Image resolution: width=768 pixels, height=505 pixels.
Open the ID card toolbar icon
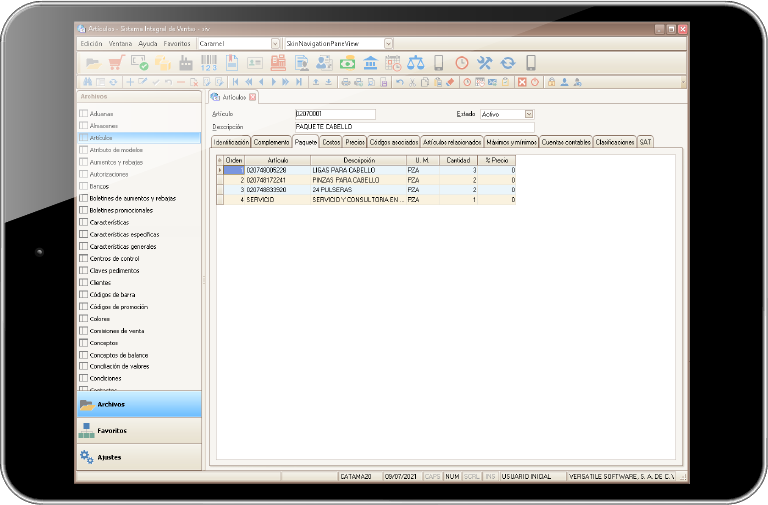click(255, 63)
